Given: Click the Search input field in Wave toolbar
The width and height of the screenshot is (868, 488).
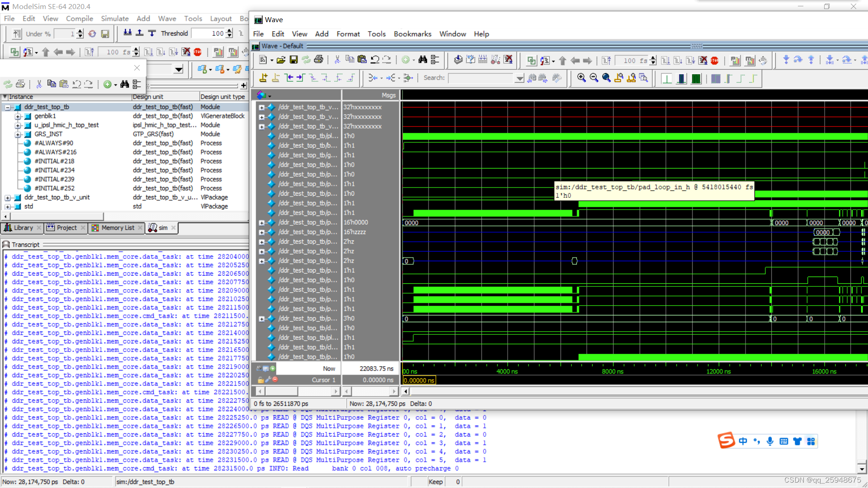Looking at the screenshot, I should (x=481, y=78).
